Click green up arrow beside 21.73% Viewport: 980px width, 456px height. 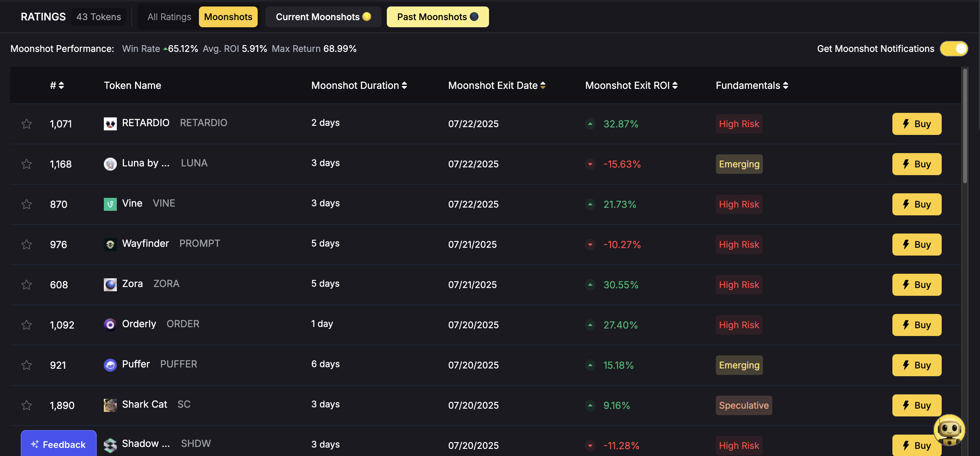(x=590, y=204)
